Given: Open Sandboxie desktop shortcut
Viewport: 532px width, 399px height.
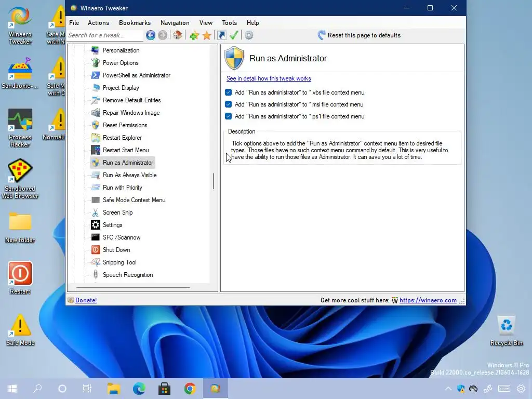Looking at the screenshot, I should (20, 73).
